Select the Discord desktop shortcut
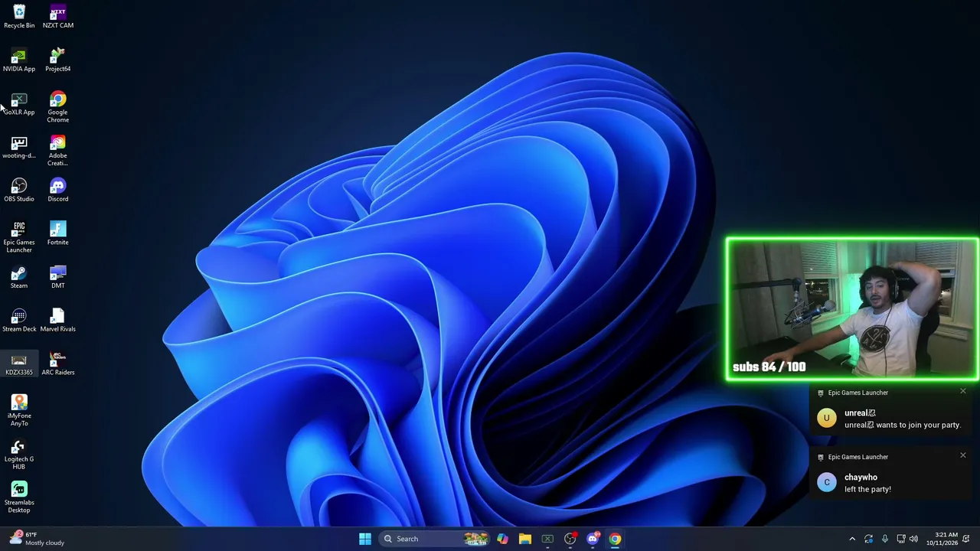Image resolution: width=980 pixels, height=551 pixels. [x=57, y=191]
